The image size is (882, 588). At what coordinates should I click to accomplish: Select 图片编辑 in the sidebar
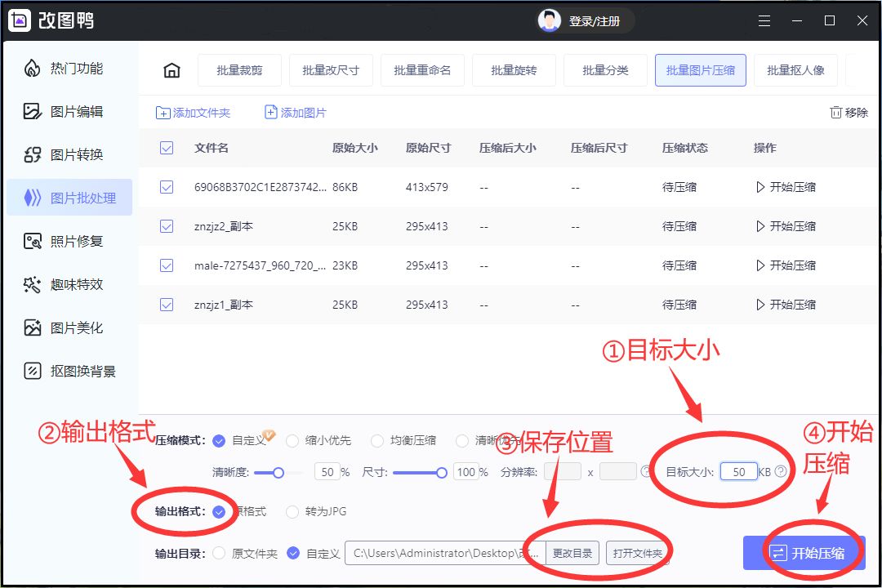click(69, 111)
